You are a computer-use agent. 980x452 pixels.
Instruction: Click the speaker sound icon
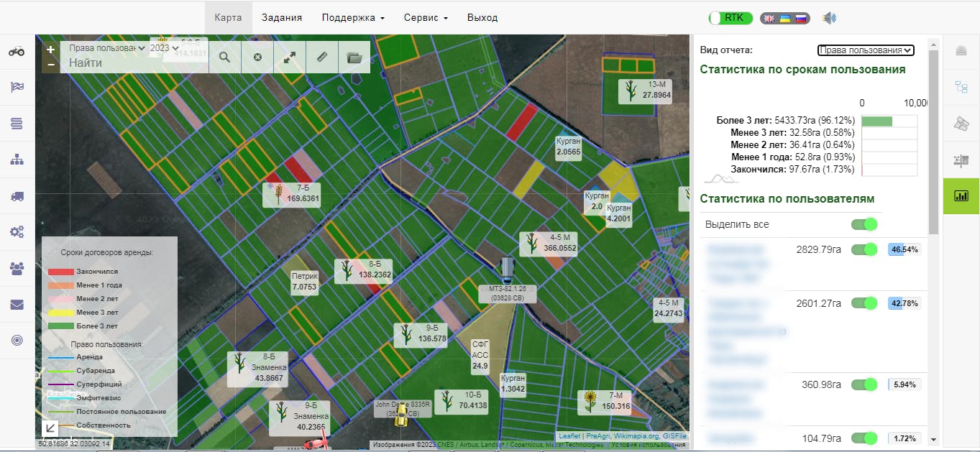pyautogui.click(x=829, y=18)
